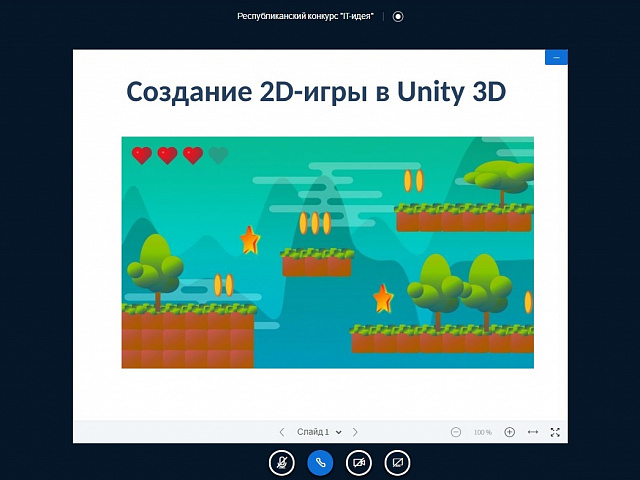
Task: Click the gray empty heart in the slide
Action: (218, 155)
